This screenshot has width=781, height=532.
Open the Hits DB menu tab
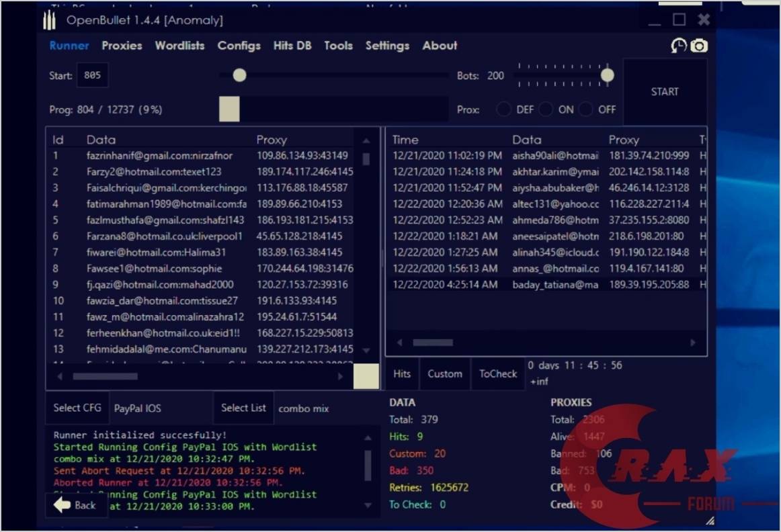tap(292, 46)
